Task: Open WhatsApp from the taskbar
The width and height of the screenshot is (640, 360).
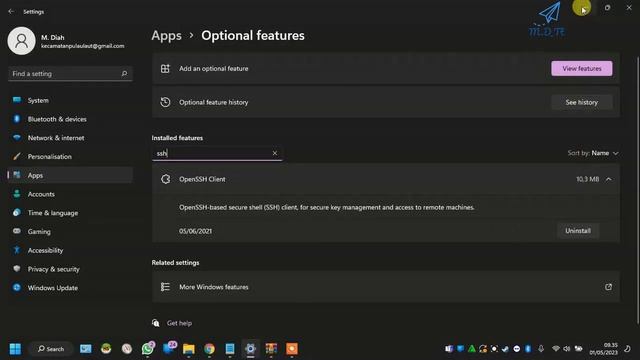Action: (x=148, y=349)
